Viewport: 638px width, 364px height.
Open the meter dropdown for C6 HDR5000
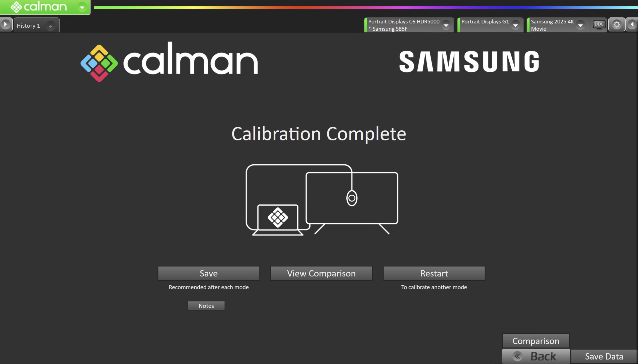click(446, 25)
